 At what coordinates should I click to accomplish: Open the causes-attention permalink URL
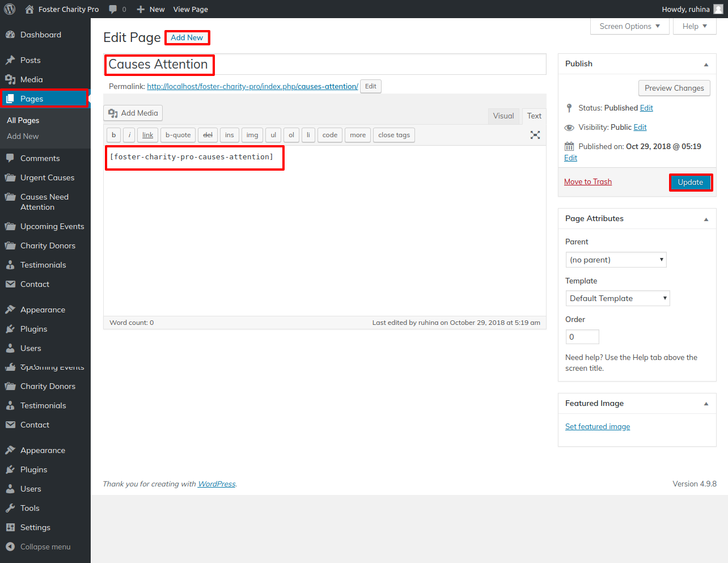pos(252,86)
